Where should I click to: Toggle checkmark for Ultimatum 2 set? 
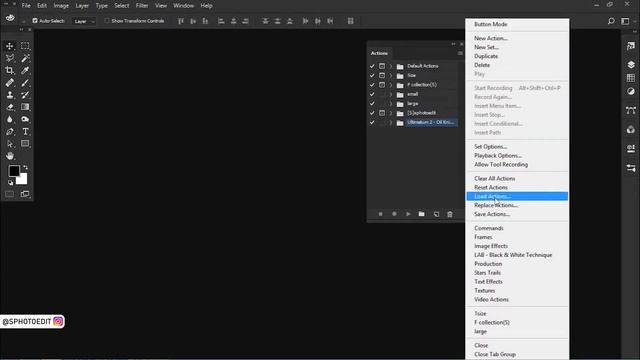click(x=372, y=122)
